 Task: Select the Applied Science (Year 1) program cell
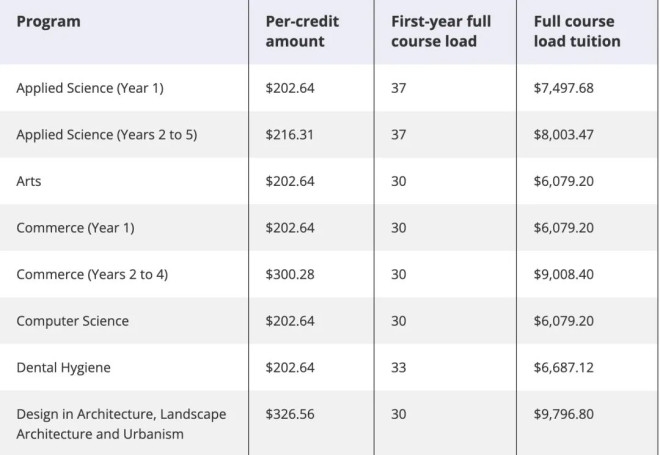point(89,88)
